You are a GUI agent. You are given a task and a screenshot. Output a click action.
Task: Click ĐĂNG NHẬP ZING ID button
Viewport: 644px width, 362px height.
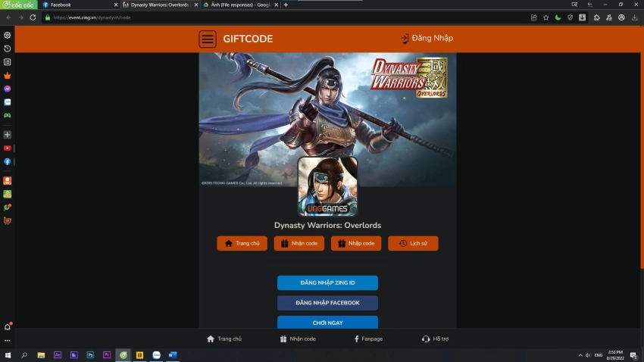tap(327, 282)
